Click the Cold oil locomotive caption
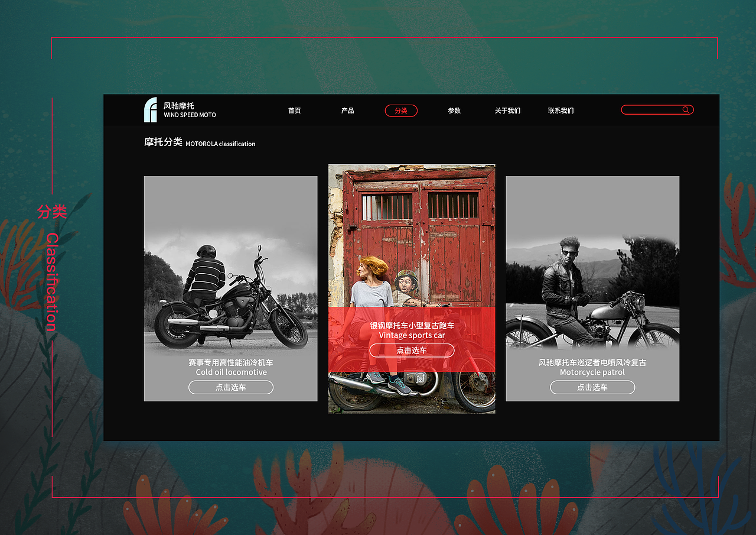756x535 pixels. point(232,372)
